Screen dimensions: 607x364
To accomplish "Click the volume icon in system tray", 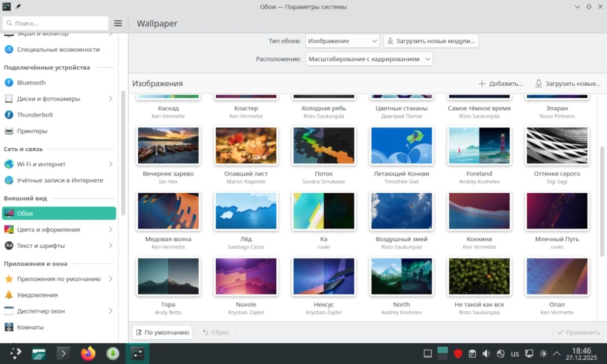I will click(x=486, y=353).
